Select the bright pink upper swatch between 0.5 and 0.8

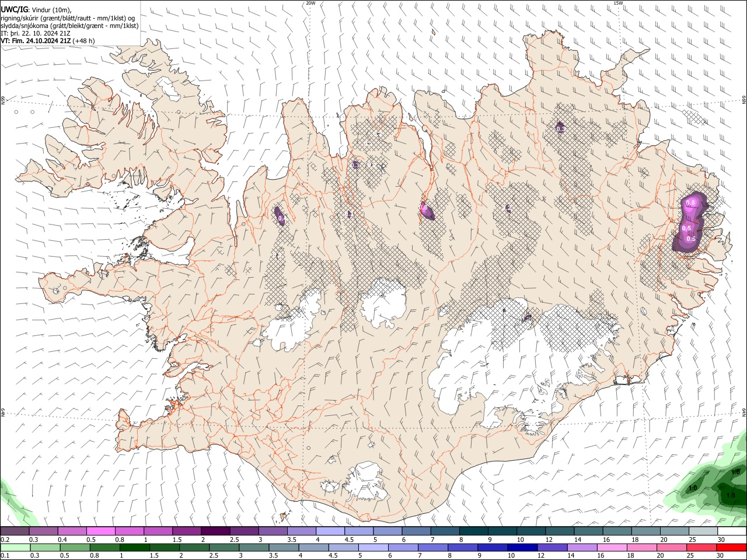[x=100, y=531]
